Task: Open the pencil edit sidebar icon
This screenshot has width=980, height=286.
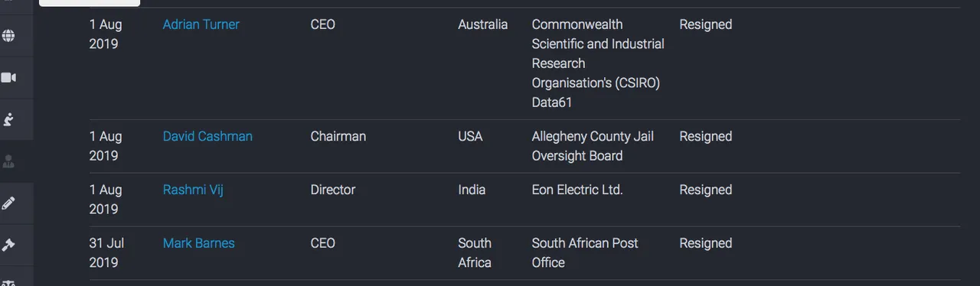Action: (x=8, y=203)
